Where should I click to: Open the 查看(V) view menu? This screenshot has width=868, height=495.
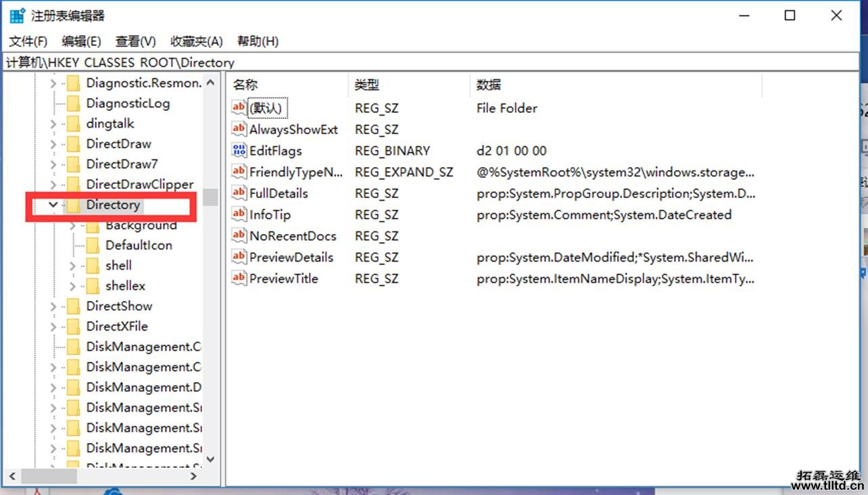pos(135,41)
